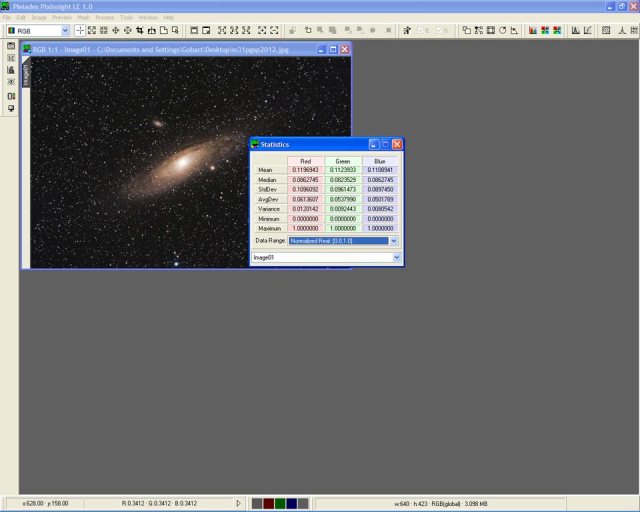Image resolution: width=640 pixels, height=512 pixels.
Task: Click the blue channel swatch in the status bar
Action: click(292, 503)
